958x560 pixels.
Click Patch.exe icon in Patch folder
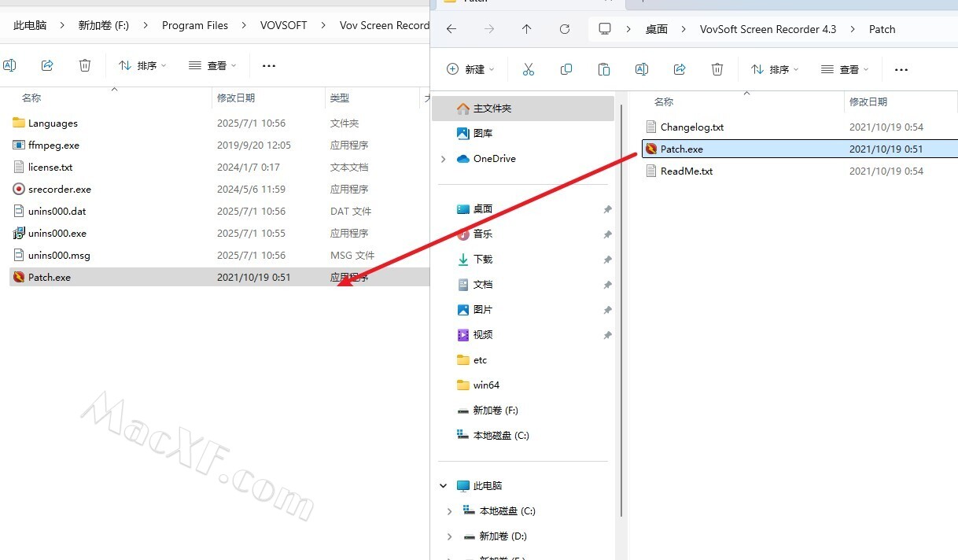click(x=650, y=149)
